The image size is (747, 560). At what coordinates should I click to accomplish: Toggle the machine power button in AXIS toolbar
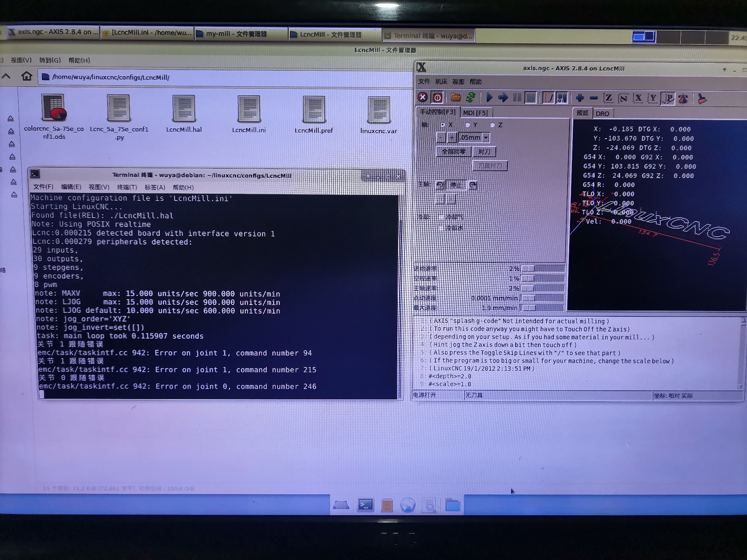(437, 97)
